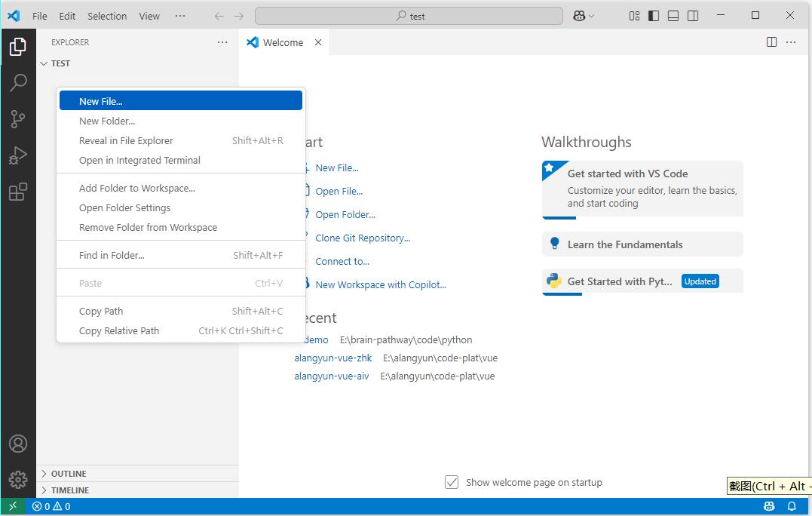Click the Connect to... link
This screenshot has height=516, width=812.
click(x=342, y=261)
